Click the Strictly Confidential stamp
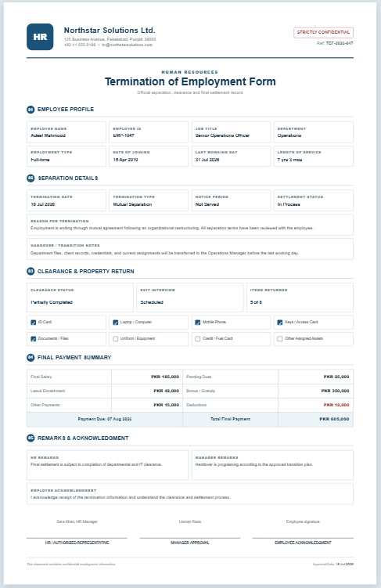The width and height of the screenshot is (381, 588). pyautogui.click(x=323, y=32)
